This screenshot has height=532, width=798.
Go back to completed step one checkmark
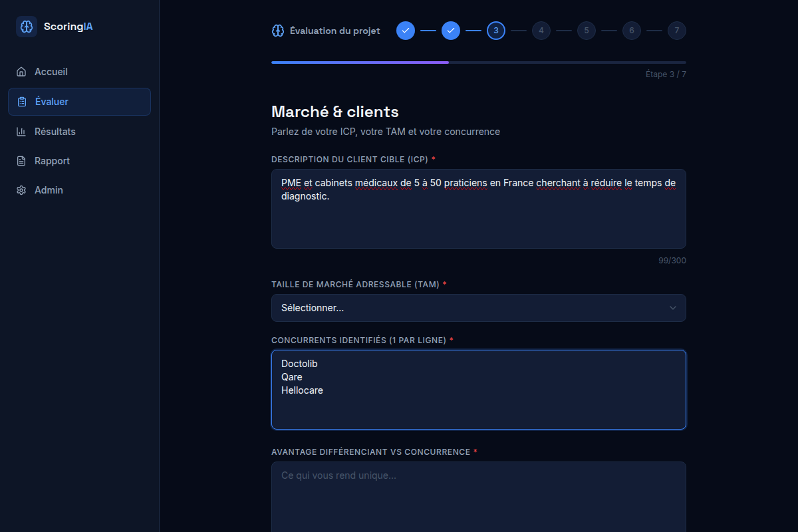click(406, 31)
